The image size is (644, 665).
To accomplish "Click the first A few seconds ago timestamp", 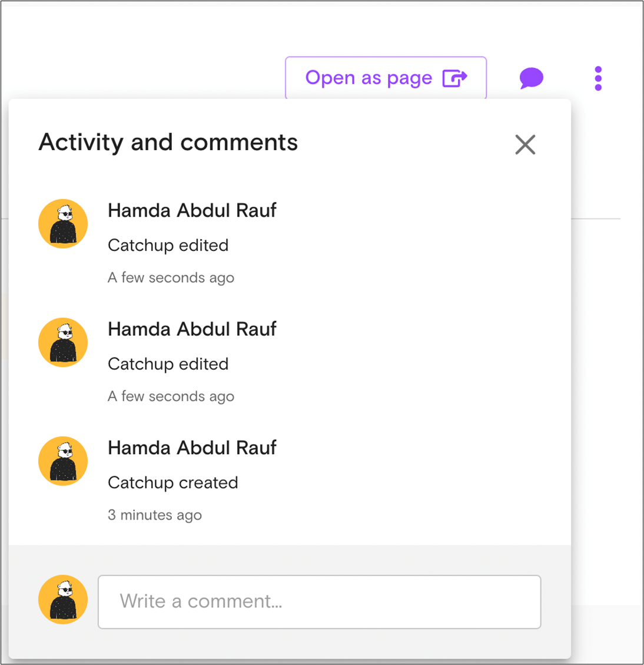I will click(171, 278).
